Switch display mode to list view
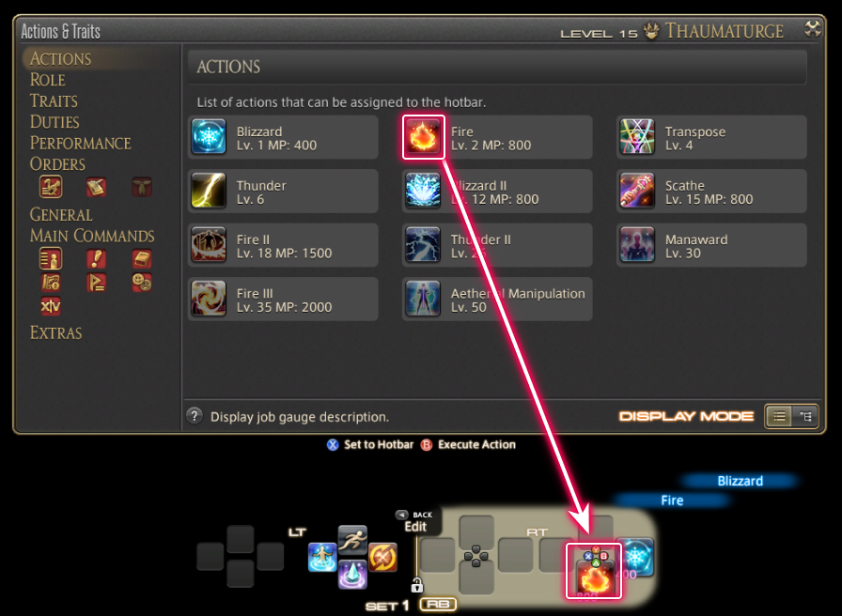This screenshot has width=842, height=616. pyautogui.click(x=779, y=416)
